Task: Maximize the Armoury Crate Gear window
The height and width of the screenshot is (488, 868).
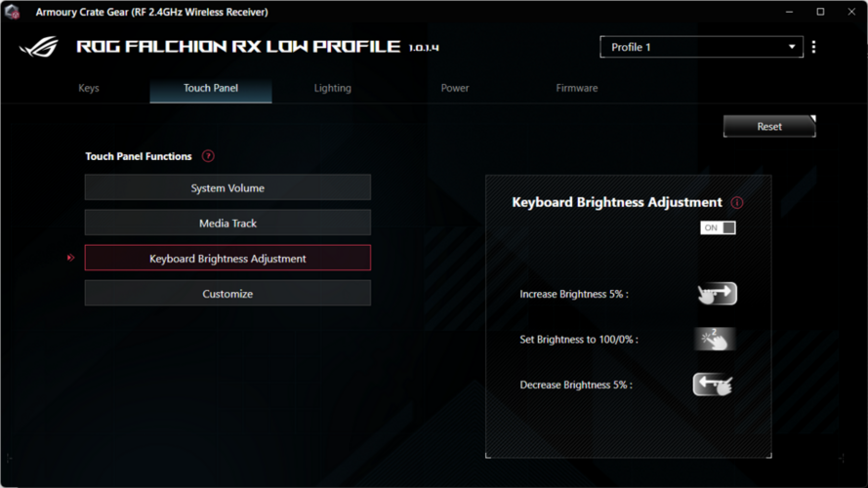Action: [x=820, y=12]
